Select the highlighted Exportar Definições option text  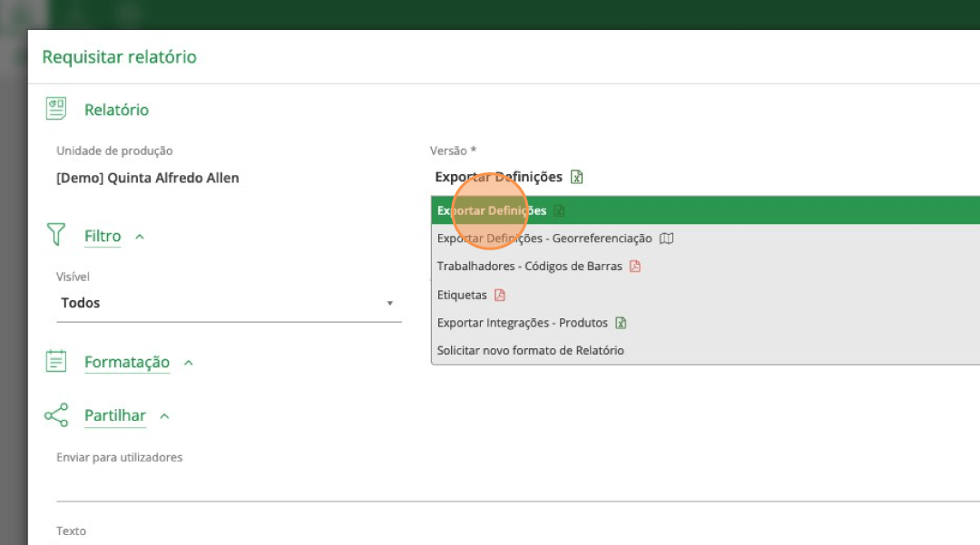coord(492,210)
